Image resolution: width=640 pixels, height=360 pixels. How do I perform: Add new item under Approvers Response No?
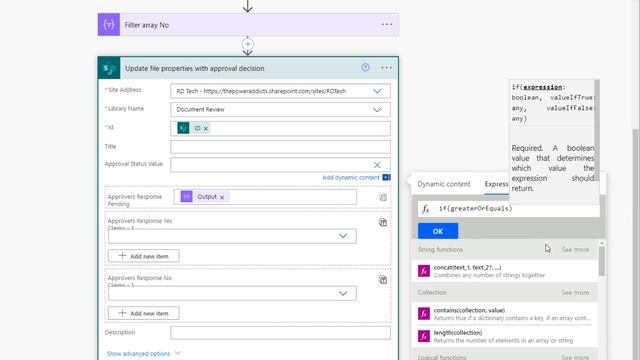click(143, 313)
